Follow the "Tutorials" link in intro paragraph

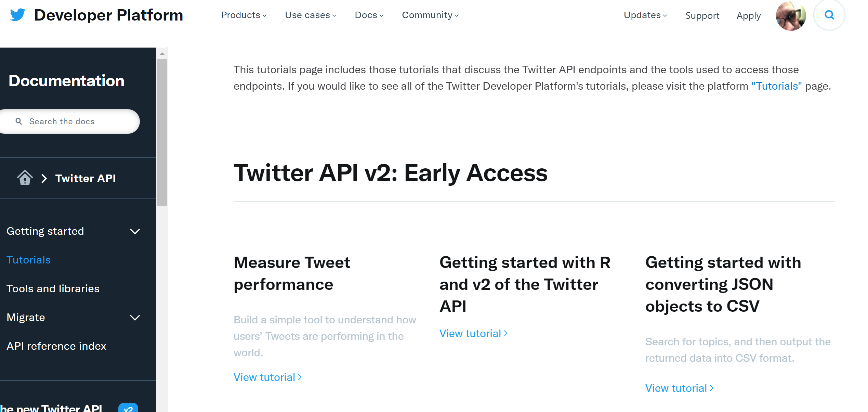click(x=776, y=86)
